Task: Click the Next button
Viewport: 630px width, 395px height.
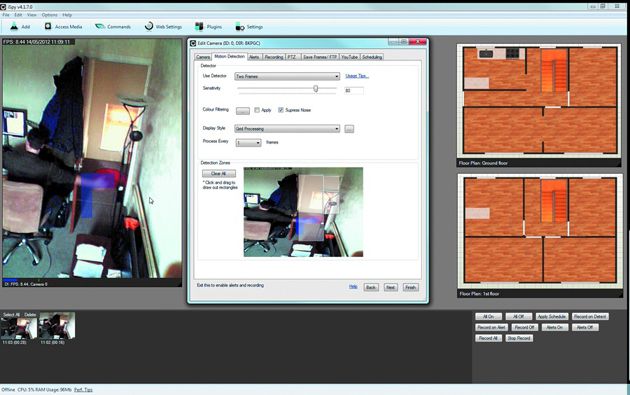Action: (391, 287)
